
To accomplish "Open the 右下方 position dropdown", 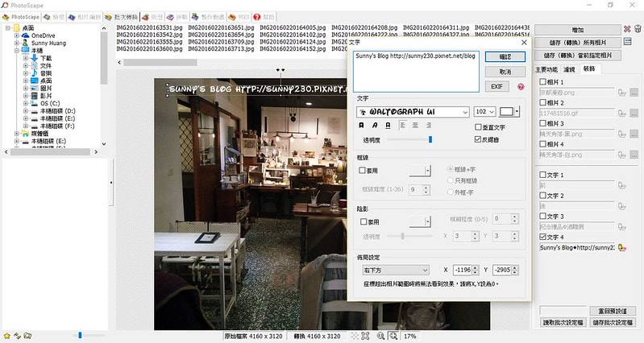I will click(395, 270).
